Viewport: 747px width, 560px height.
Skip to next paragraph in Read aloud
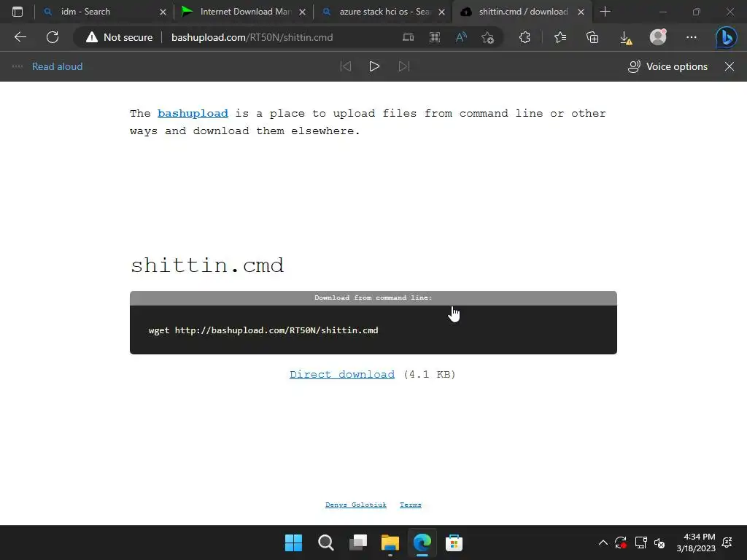click(x=404, y=66)
